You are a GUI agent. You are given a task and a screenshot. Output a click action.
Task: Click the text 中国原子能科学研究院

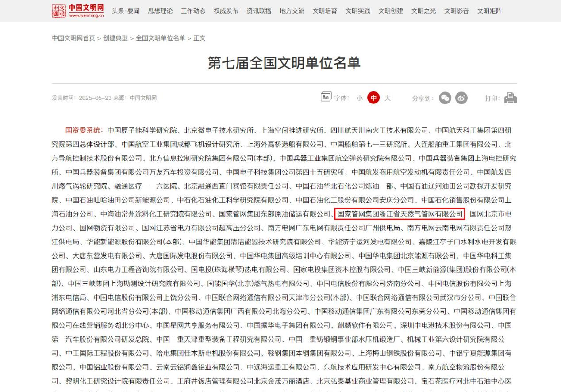142,130
